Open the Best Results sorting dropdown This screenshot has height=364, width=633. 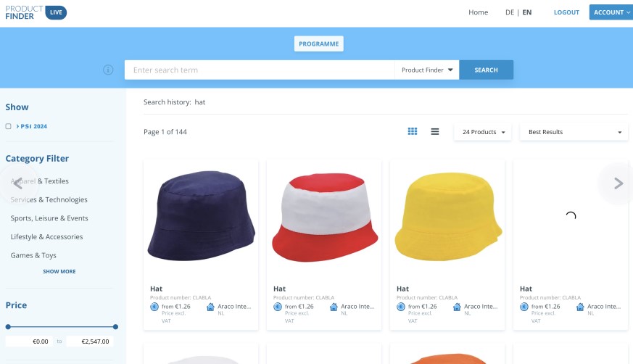pyautogui.click(x=574, y=132)
